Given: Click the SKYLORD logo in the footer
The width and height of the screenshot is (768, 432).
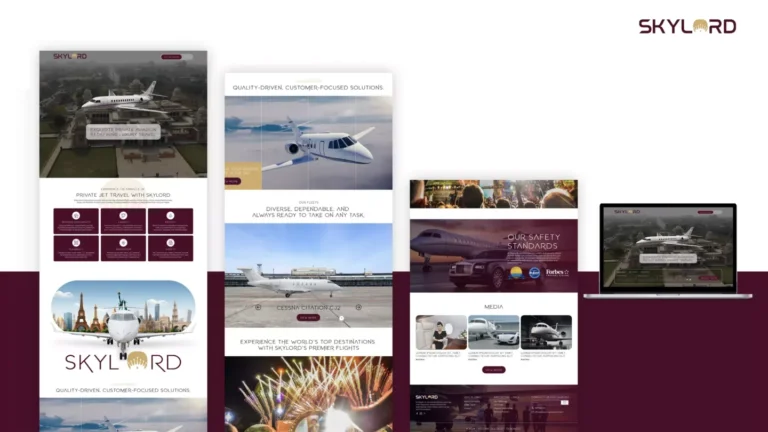Looking at the screenshot, I should point(427,397).
